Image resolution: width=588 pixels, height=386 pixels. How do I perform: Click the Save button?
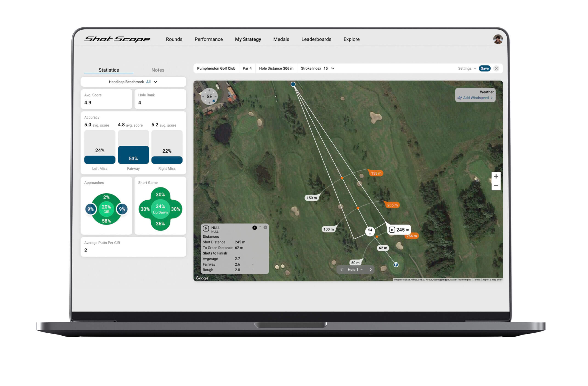click(484, 68)
